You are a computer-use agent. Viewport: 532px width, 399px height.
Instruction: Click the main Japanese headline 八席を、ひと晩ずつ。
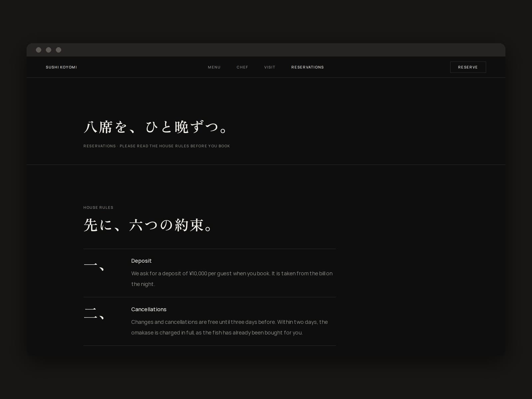coord(155,127)
